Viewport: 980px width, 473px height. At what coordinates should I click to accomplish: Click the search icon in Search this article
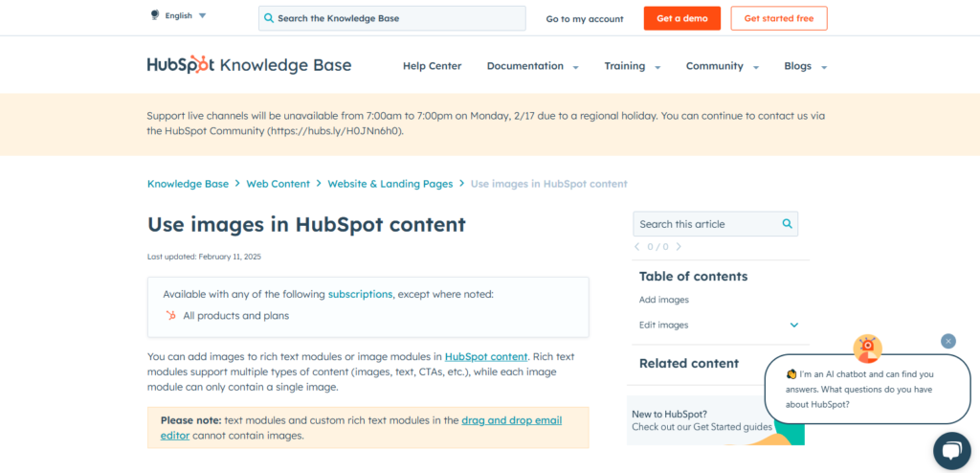click(x=788, y=223)
